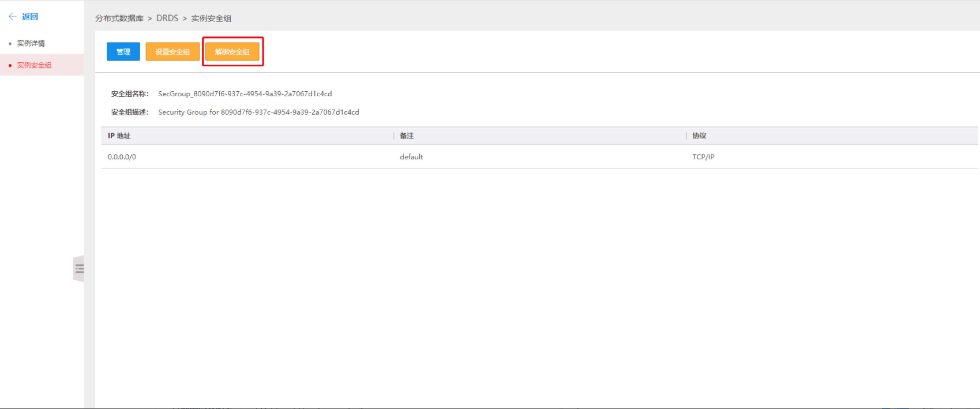Screen dimensions: 980x409
Task: Click the SecGroup name value text
Action: [245, 93]
